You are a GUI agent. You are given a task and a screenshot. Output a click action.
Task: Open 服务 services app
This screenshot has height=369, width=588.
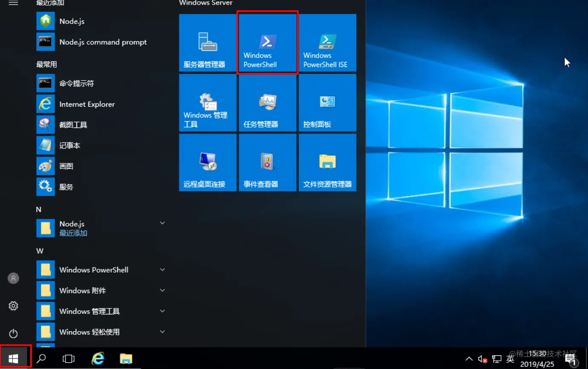click(x=101, y=187)
